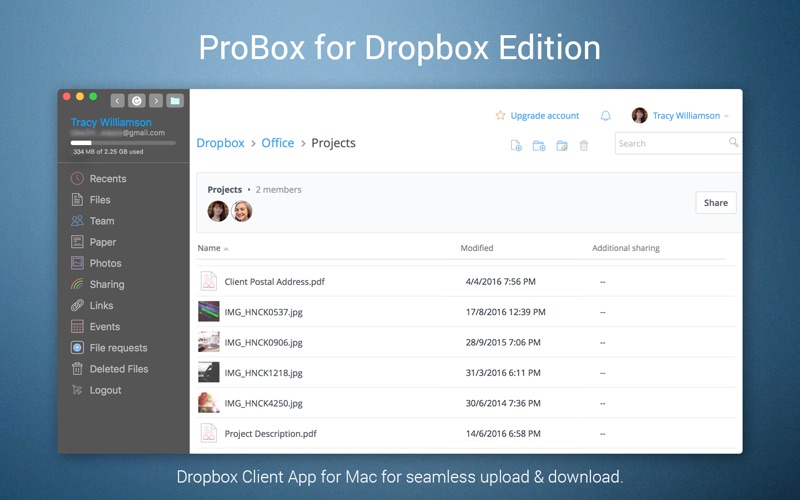The height and width of the screenshot is (500, 800).
Task: Click the PDF icon for Project Description
Action: (x=208, y=433)
